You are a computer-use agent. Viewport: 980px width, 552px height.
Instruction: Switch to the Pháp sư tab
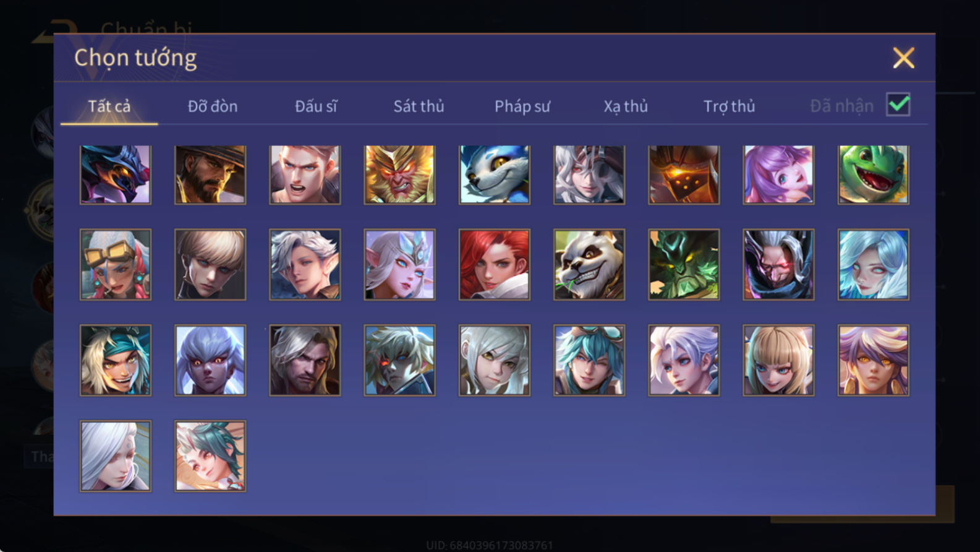click(522, 106)
